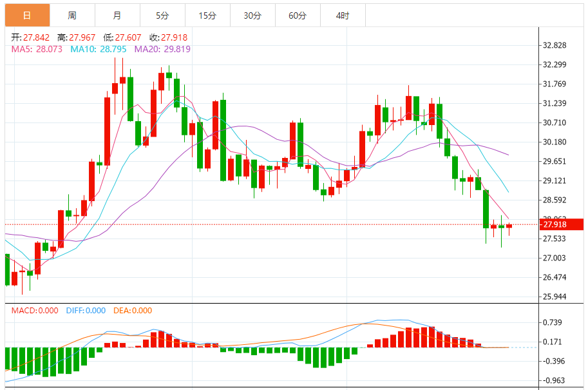Click the last red candlestick on the chart
Viewport: 588px width, 390px height.
pyautogui.click(x=509, y=226)
